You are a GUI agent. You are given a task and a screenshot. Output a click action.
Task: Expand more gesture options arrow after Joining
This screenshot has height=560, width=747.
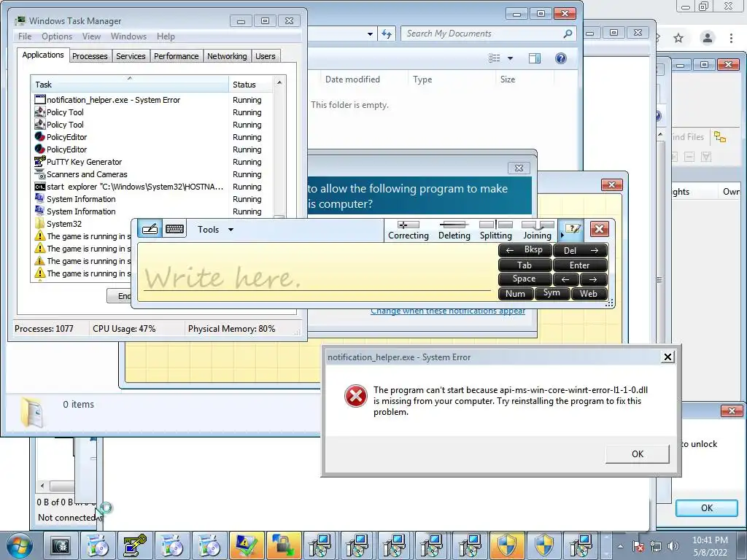tap(562, 235)
